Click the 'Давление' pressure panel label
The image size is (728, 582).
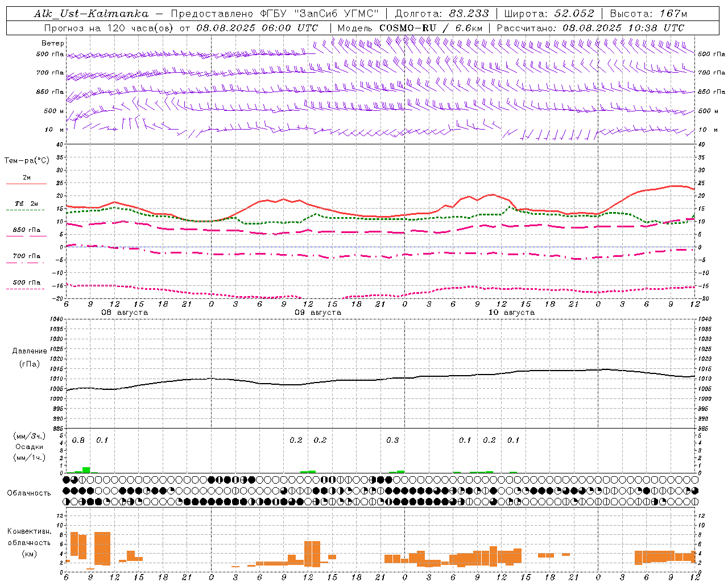coord(30,351)
